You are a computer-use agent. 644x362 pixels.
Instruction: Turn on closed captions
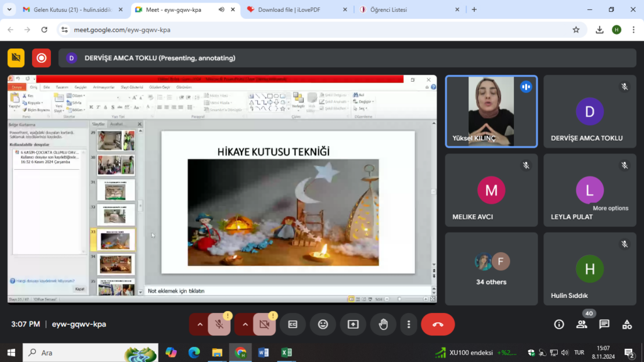pos(292,324)
